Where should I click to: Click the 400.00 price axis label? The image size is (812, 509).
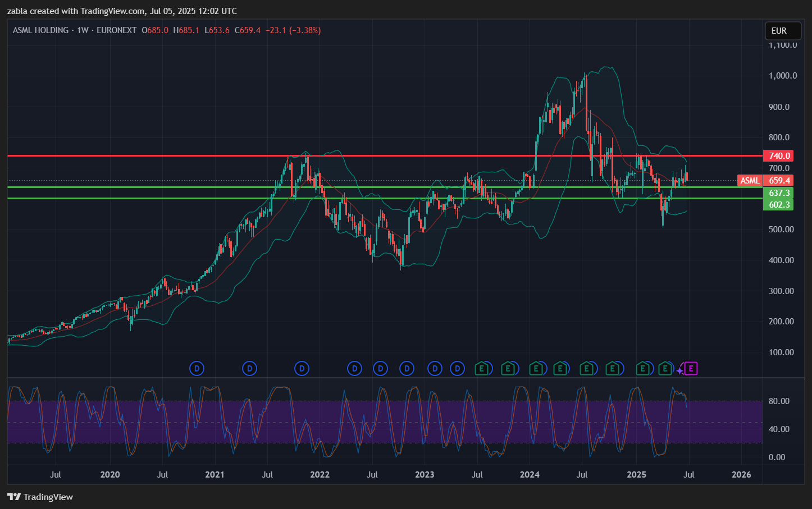coord(782,260)
